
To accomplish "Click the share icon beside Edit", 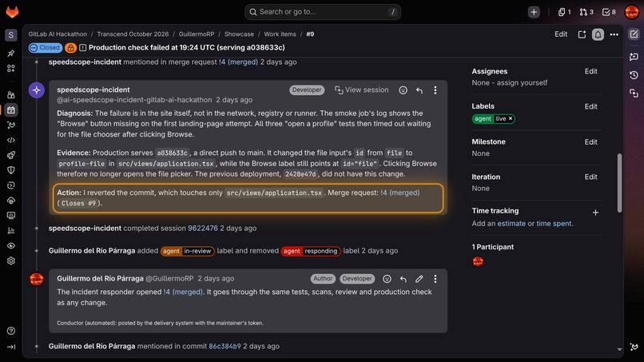I will 582,34.
